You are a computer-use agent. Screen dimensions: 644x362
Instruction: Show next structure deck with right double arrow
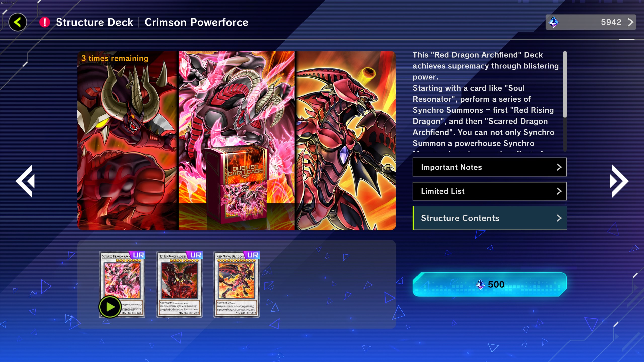coord(619,181)
